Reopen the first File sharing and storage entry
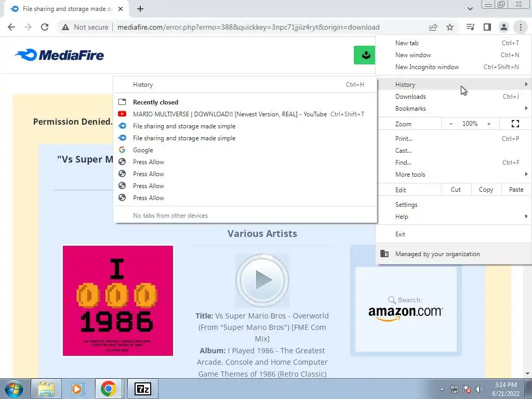This screenshot has width=532, height=399. (245, 126)
